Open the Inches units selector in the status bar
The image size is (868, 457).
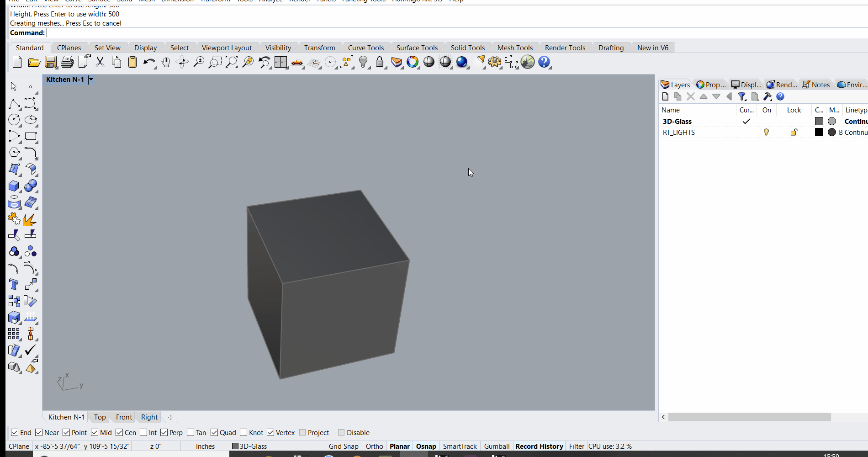205,446
